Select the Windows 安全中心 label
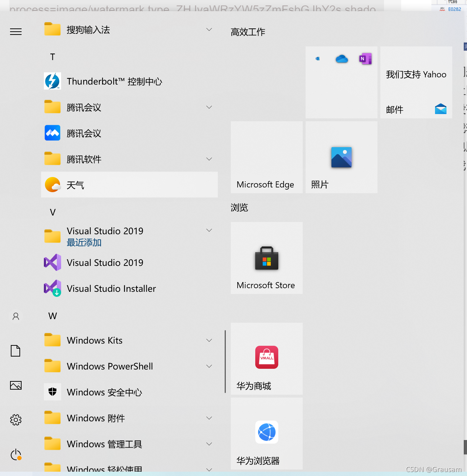This screenshot has width=467, height=476. [x=104, y=392]
